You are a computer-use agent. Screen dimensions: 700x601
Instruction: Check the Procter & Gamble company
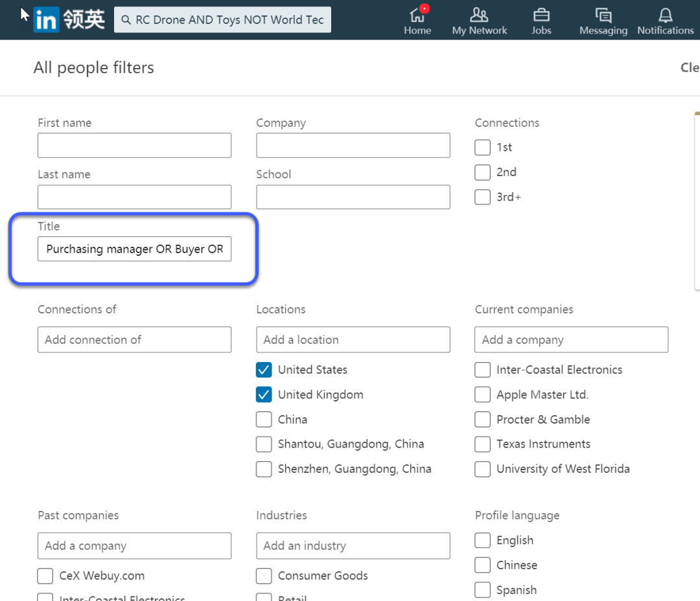click(482, 420)
